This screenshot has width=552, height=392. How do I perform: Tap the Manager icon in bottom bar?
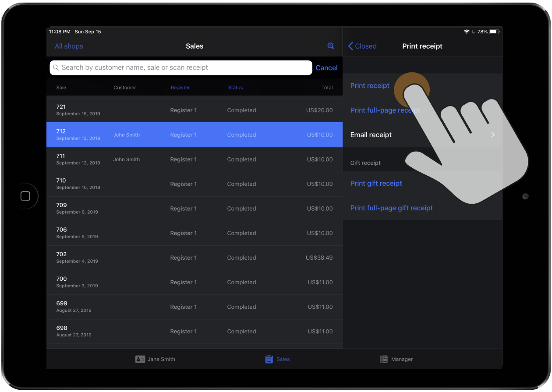point(384,359)
